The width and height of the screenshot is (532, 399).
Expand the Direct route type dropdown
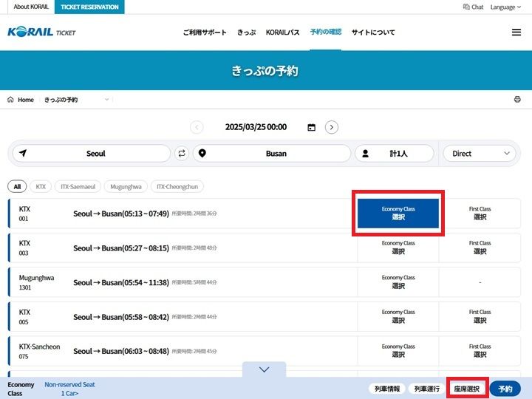(479, 154)
